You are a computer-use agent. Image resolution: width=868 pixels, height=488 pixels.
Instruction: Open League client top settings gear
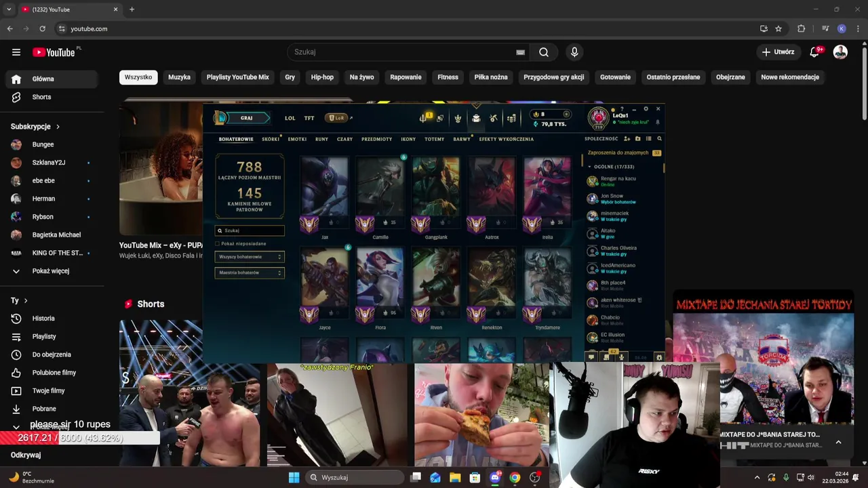coord(646,108)
